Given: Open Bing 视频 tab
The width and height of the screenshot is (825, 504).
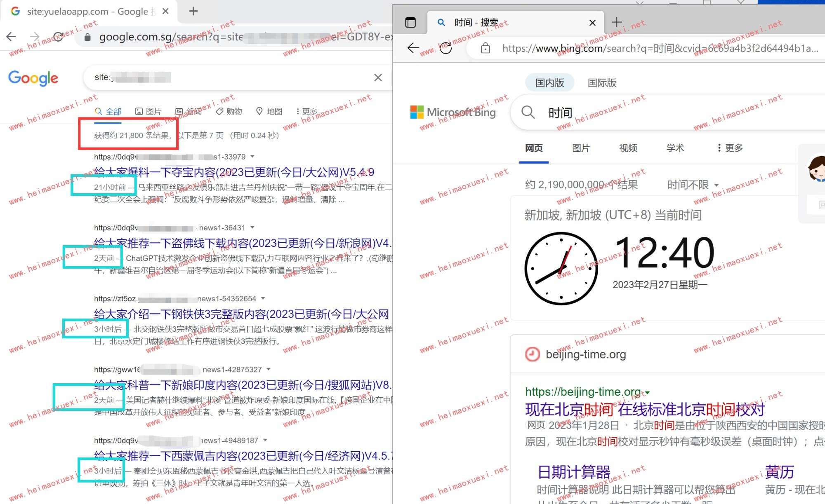Looking at the screenshot, I should pyautogui.click(x=628, y=148).
